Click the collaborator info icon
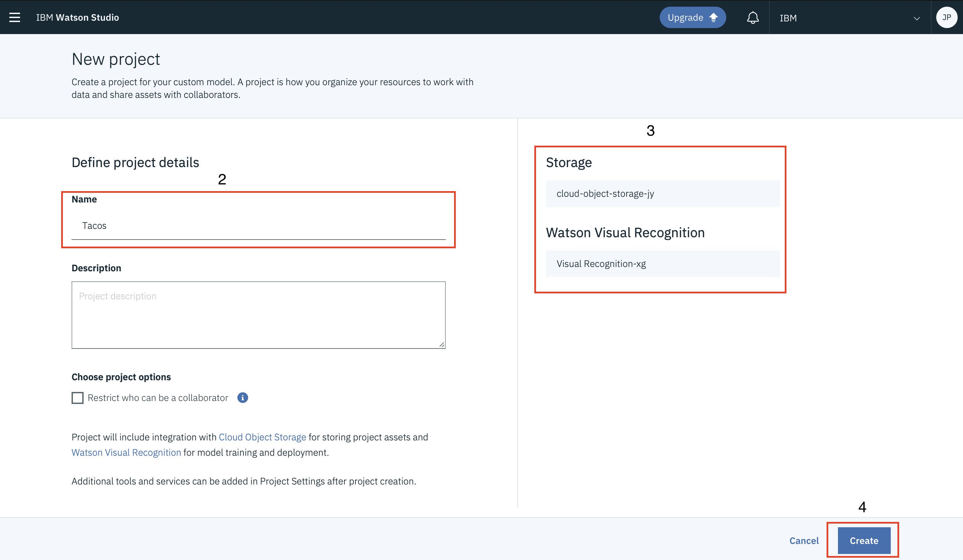 pos(243,398)
